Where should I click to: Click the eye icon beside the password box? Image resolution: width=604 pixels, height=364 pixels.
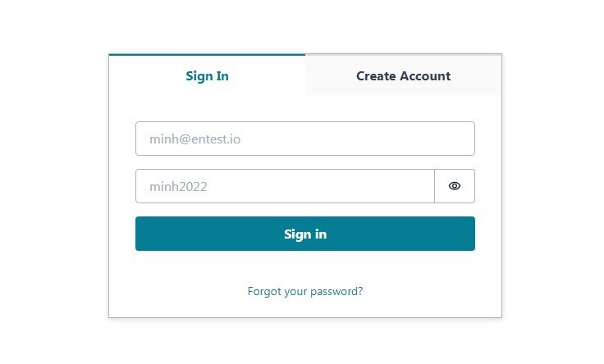455,186
